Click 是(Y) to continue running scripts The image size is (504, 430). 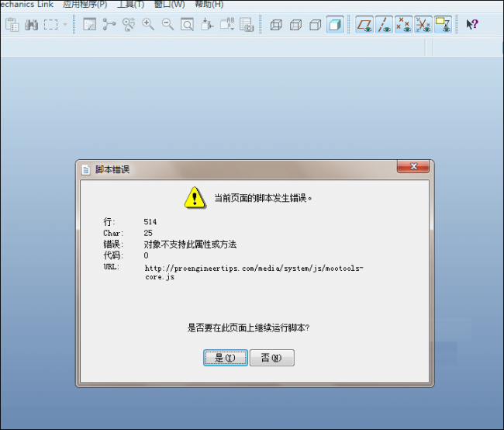(226, 358)
